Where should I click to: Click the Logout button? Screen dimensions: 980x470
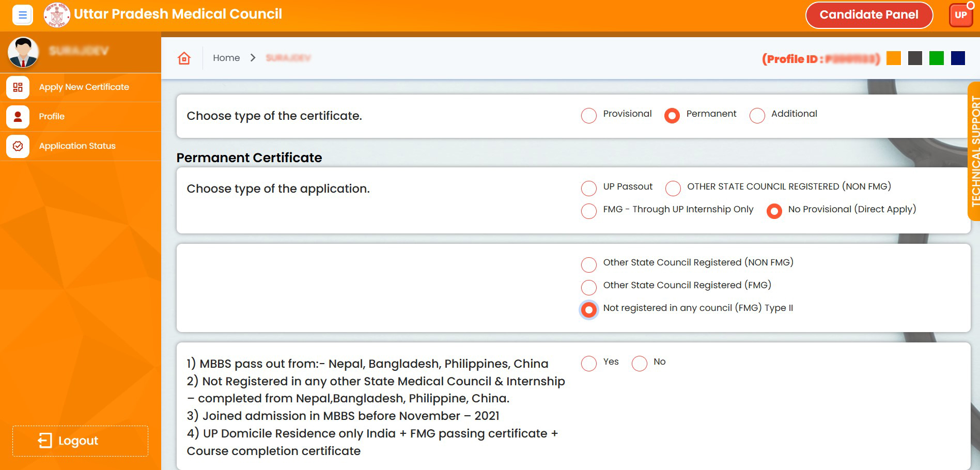click(x=80, y=441)
